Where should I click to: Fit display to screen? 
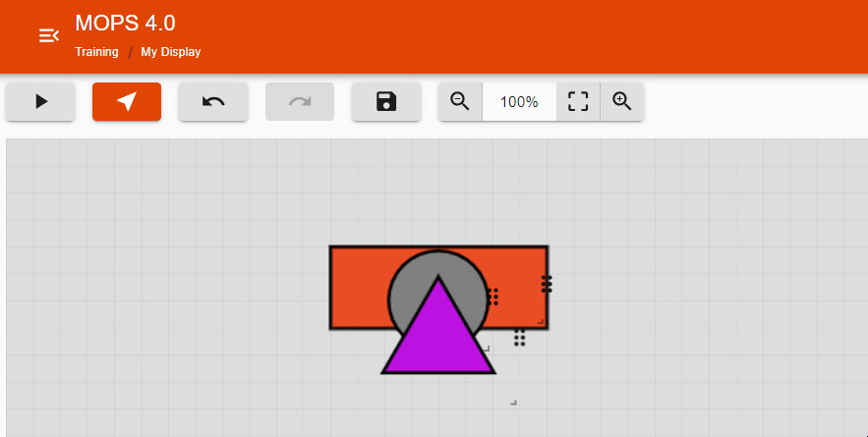pyautogui.click(x=578, y=101)
